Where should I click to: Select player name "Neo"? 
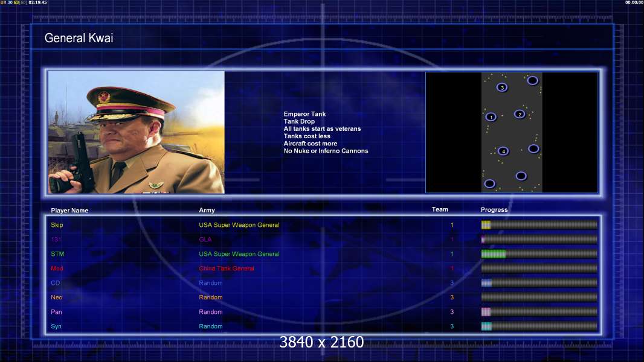pos(57,297)
